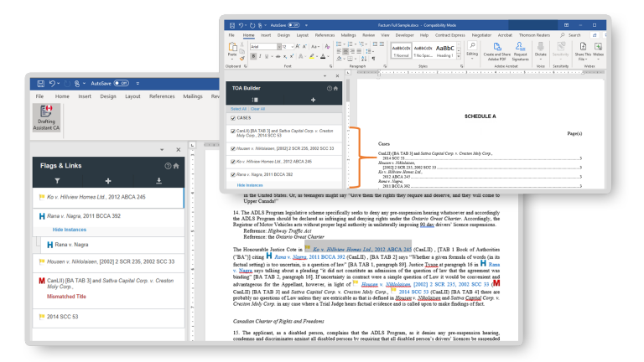
Task: Apply strikethrough formatting
Action: click(278, 56)
